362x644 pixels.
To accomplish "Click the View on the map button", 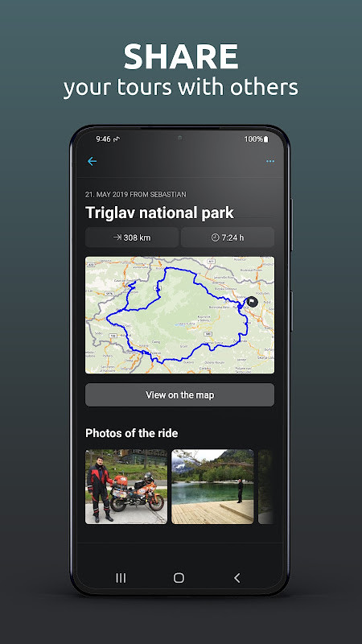I will pyautogui.click(x=179, y=395).
